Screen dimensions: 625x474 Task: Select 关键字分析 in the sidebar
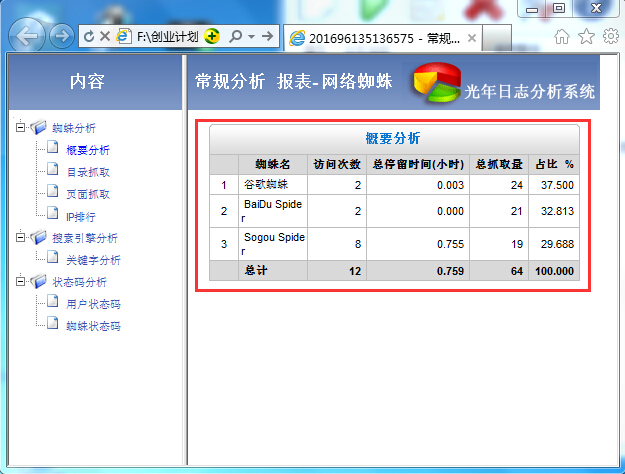coord(93,260)
